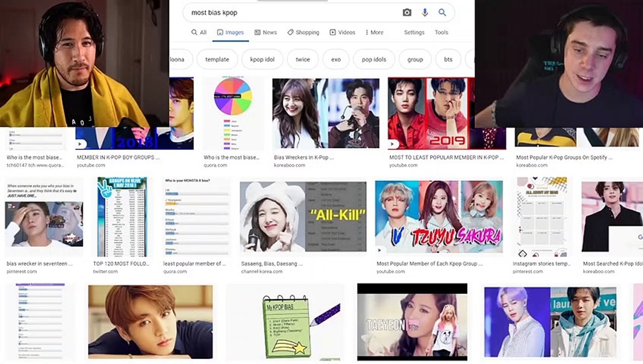Click the 'twitter.com' source text
Viewport: 643px width, 364px height.
(105, 271)
